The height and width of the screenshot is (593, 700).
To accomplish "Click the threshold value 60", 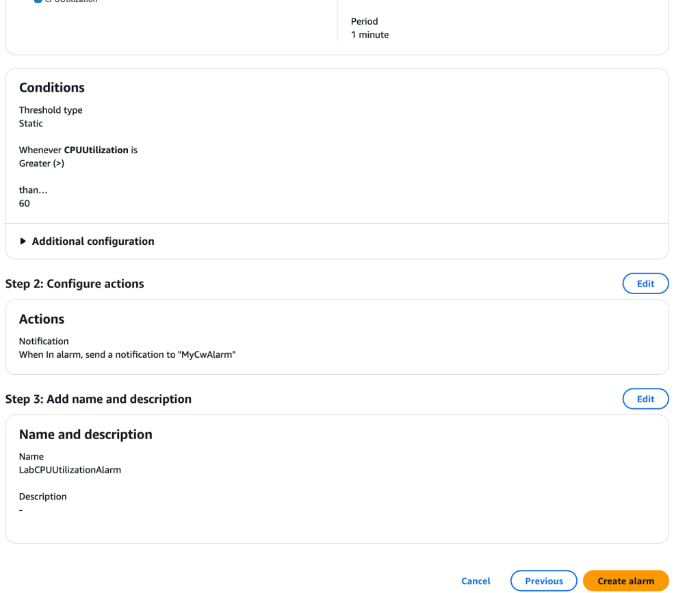I will tap(25, 204).
